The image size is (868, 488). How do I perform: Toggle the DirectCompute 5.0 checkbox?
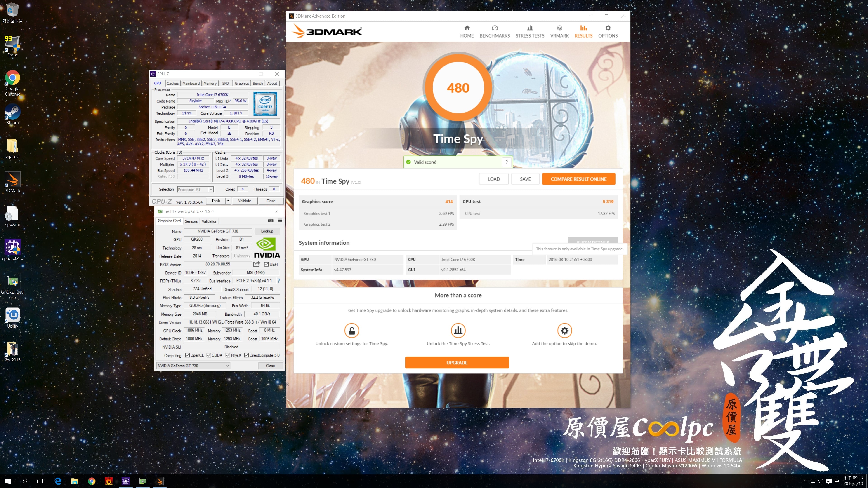(246, 355)
